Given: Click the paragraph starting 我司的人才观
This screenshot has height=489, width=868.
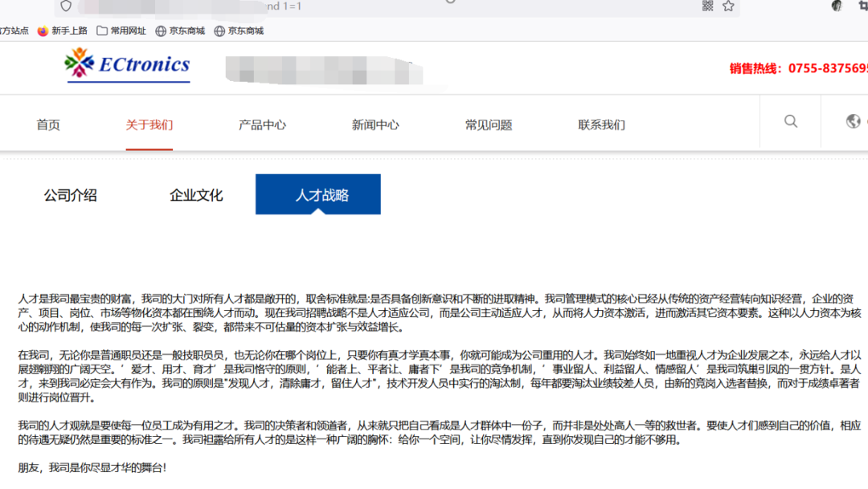Looking at the screenshot, I should click(440, 433).
